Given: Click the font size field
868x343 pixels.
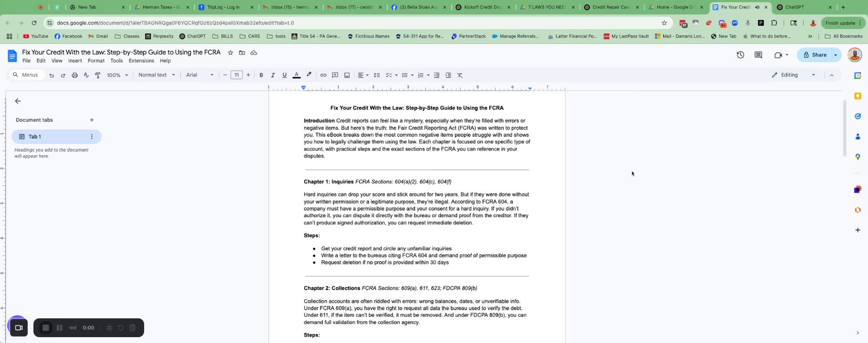Looking at the screenshot, I should 237,75.
